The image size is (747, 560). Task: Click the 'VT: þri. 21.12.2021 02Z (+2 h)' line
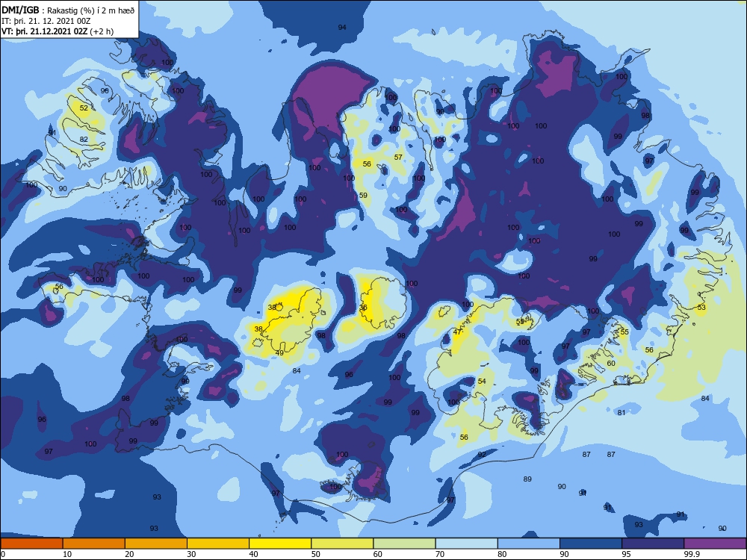coord(58,31)
